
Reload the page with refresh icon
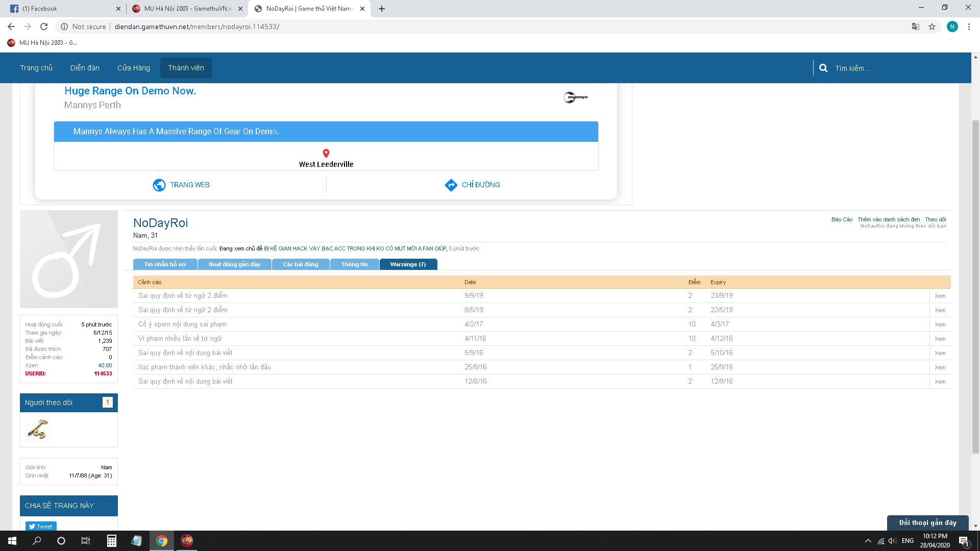coord(44,27)
